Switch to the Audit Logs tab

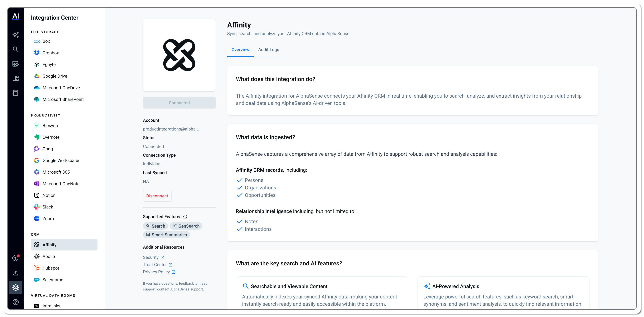coord(269,50)
